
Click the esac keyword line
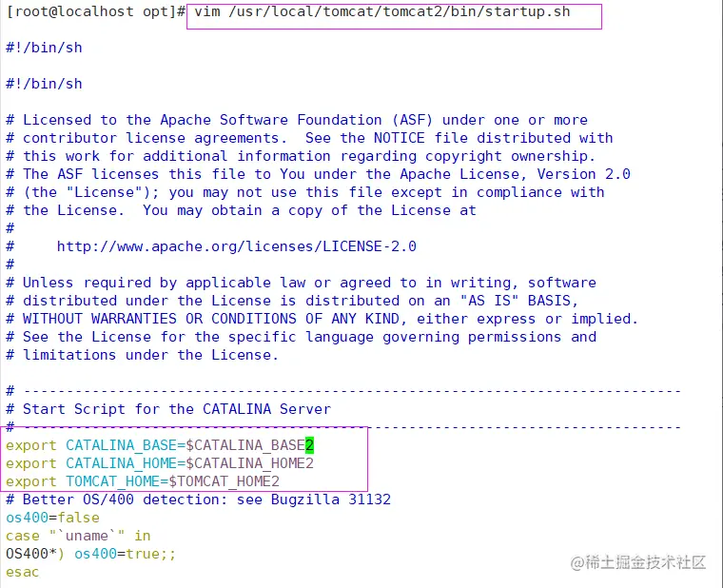pos(23,572)
